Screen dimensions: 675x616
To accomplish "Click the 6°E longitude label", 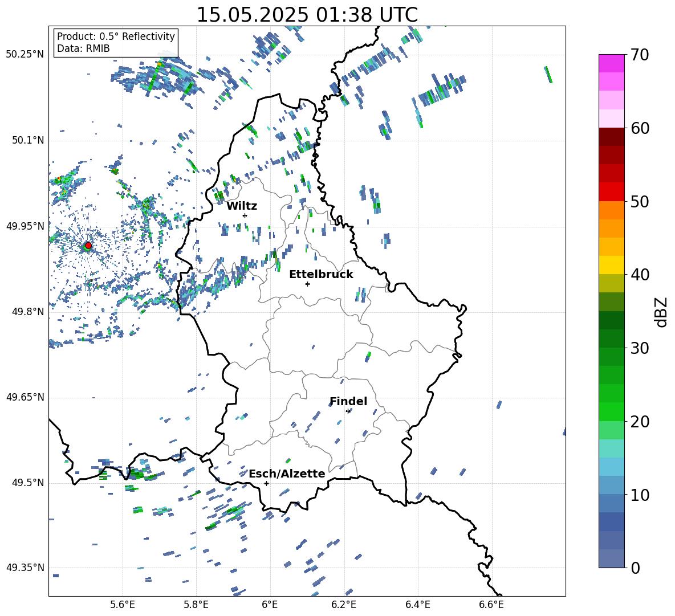I will (x=270, y=605).
